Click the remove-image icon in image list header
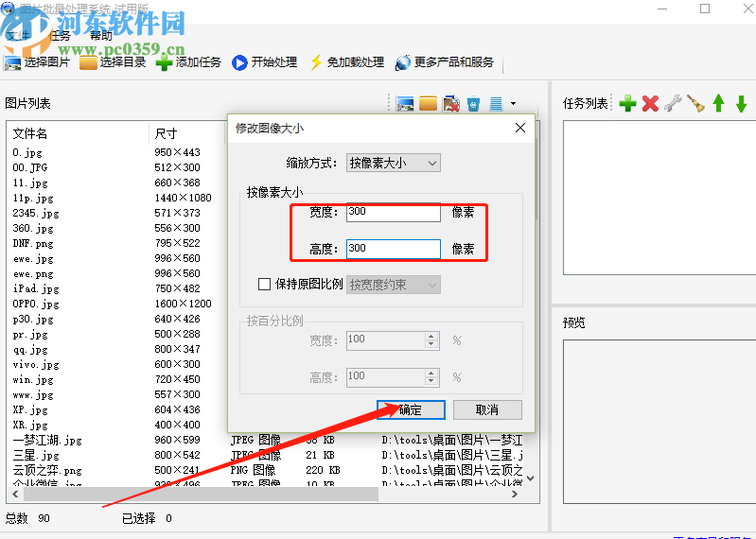The height and width of the screenshot is (539, 756). point(450,104)
